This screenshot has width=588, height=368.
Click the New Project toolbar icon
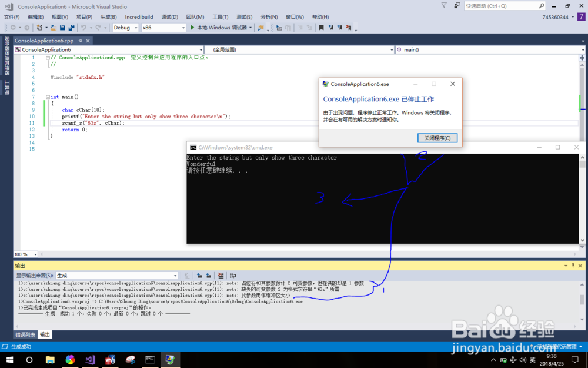coord(39,28)
